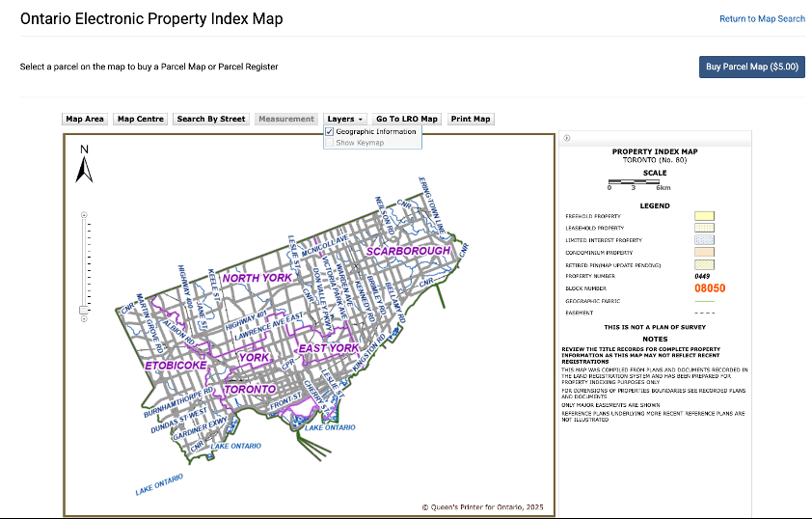Click the Retired PIN hatched swatch

click(x=704, y=264)
